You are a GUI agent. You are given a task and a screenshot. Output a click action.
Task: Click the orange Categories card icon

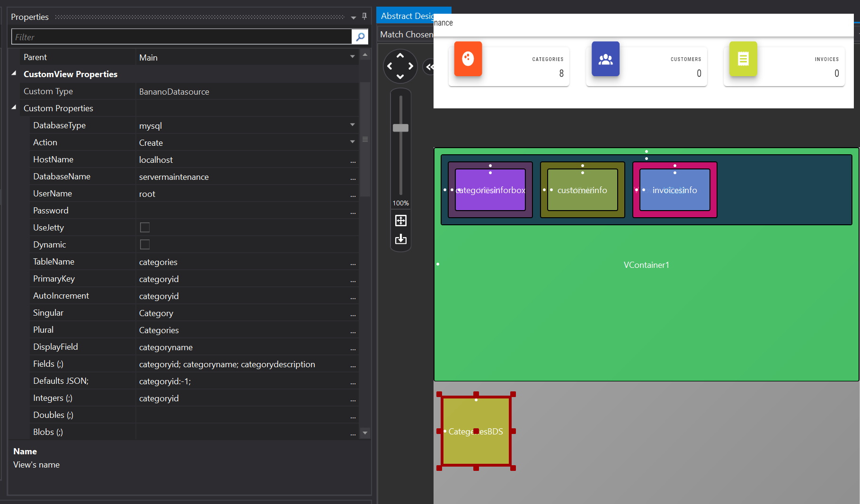(x=468, y=59)
